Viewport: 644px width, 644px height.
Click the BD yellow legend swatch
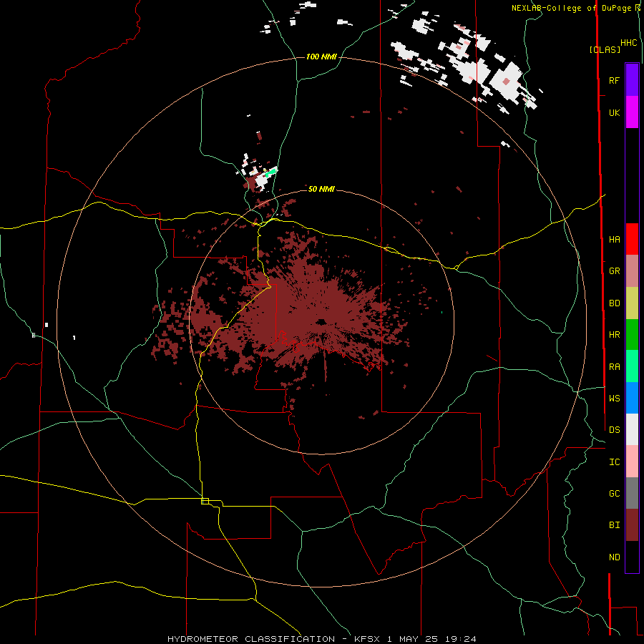click(x=632, y=303)
